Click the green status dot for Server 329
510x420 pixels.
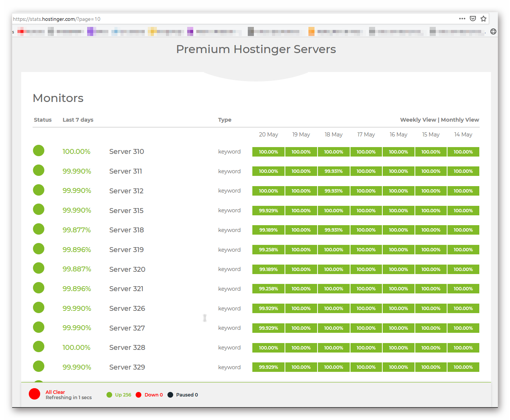(x=39, y=366)
